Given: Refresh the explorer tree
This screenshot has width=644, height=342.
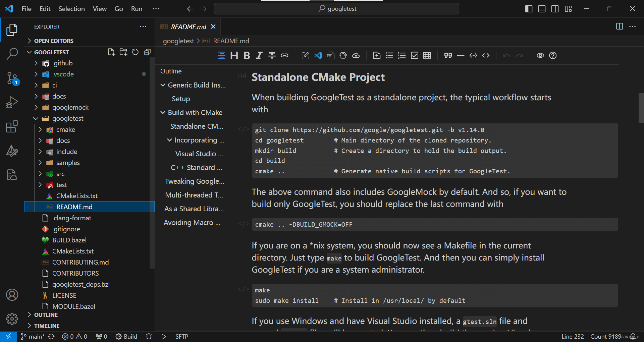Looking at the screenshot, I should coord(135,52).
